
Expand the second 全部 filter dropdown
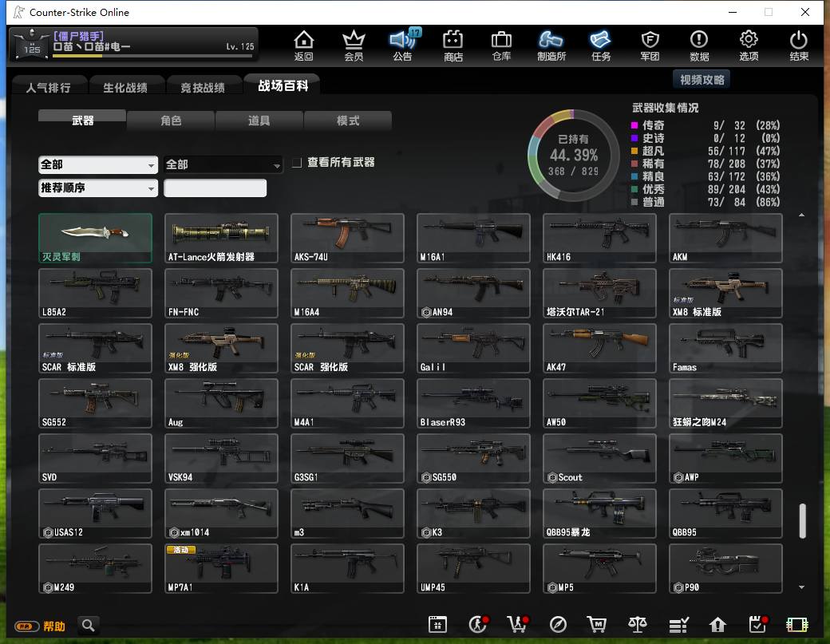click(x=223, y=164)
